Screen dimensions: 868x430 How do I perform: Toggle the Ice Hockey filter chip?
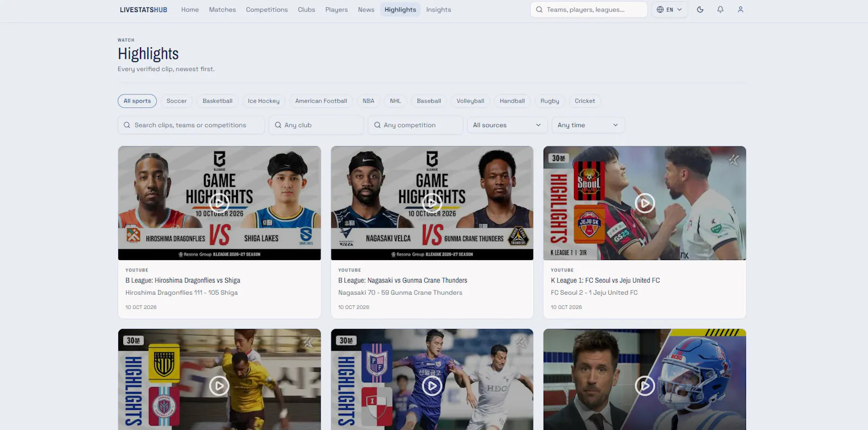(264, 101)
